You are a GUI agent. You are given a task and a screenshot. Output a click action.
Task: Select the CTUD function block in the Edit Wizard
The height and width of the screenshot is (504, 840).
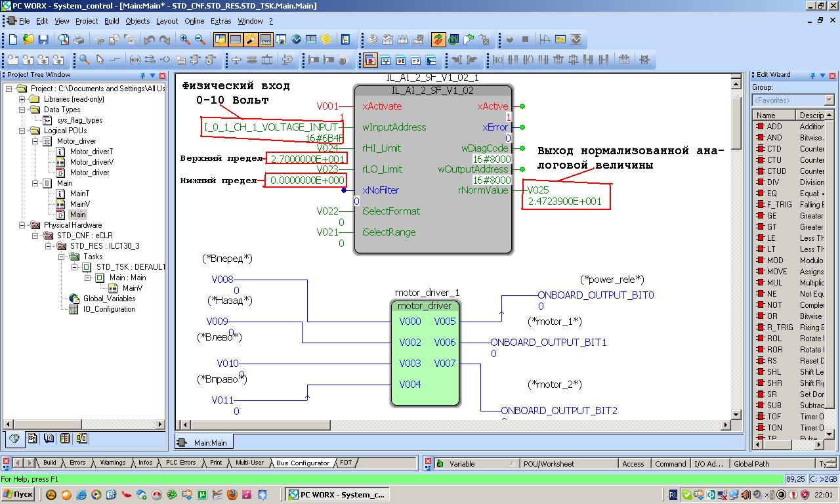pos(774,171)
